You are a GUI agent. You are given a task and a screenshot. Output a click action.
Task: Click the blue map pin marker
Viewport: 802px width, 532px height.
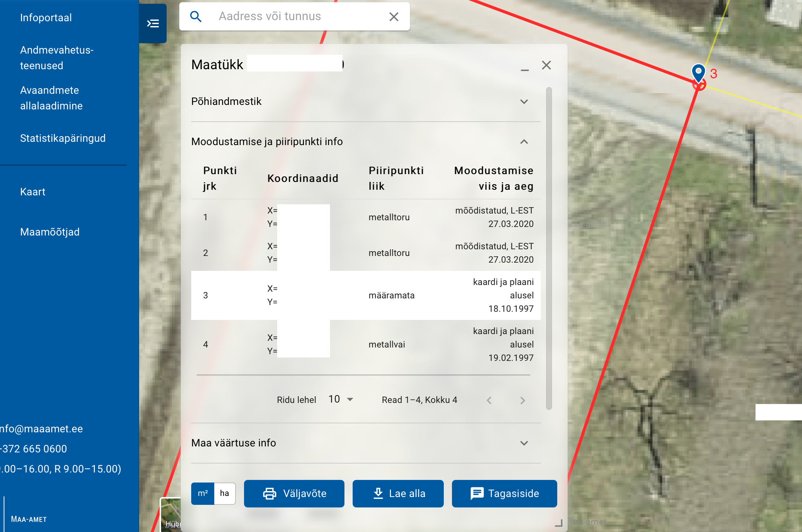click(x=698, y=72)
